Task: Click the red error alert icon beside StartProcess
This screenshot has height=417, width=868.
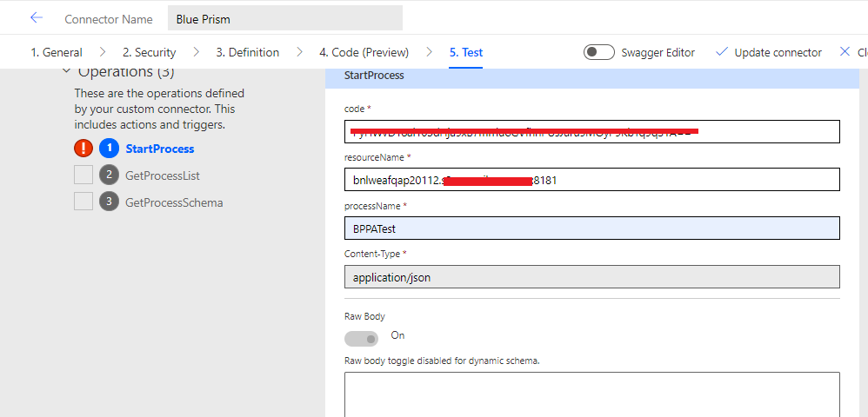Action: tap(83, 149)
